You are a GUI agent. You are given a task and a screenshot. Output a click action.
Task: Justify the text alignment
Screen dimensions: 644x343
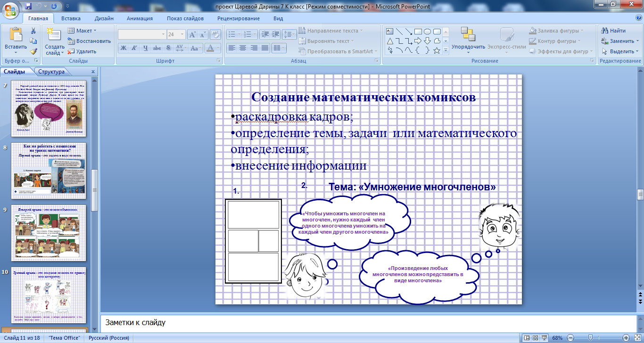pyautogui.click(x=264, y=48)
